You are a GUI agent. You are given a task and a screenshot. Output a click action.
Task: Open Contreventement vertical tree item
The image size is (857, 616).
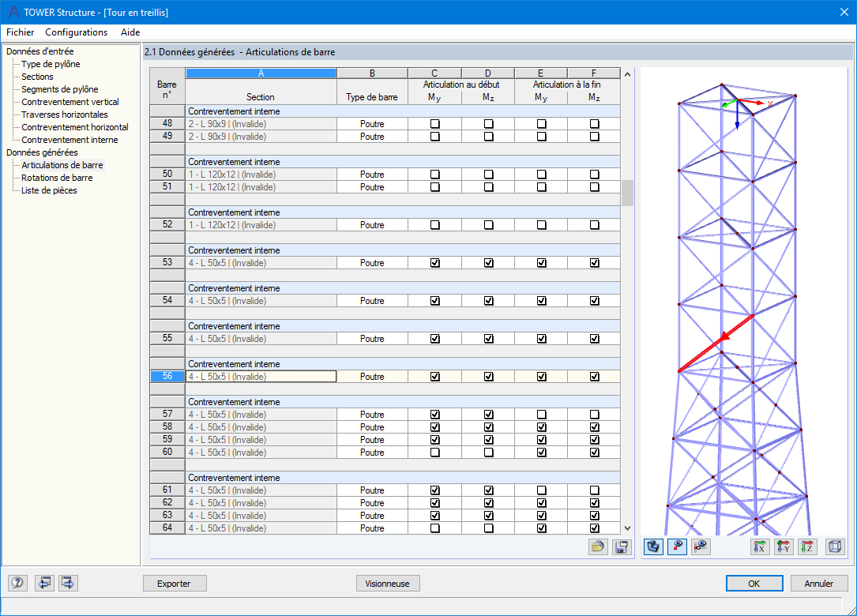click(70, 102)
